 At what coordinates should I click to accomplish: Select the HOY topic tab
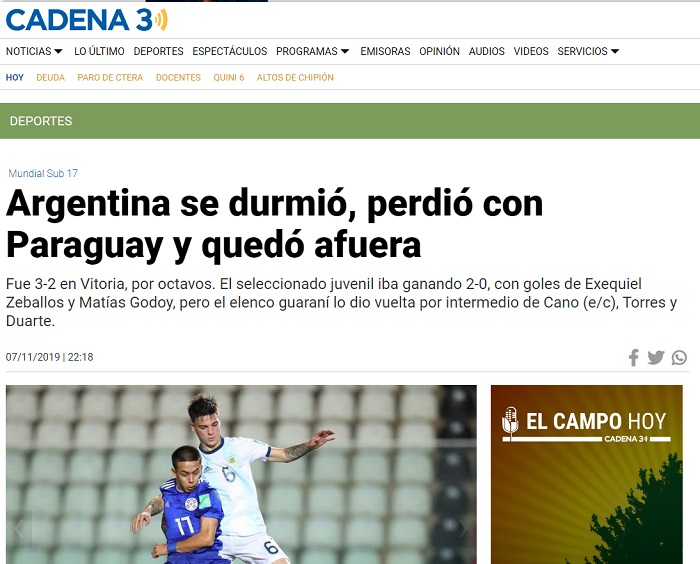tap(15, 77)
